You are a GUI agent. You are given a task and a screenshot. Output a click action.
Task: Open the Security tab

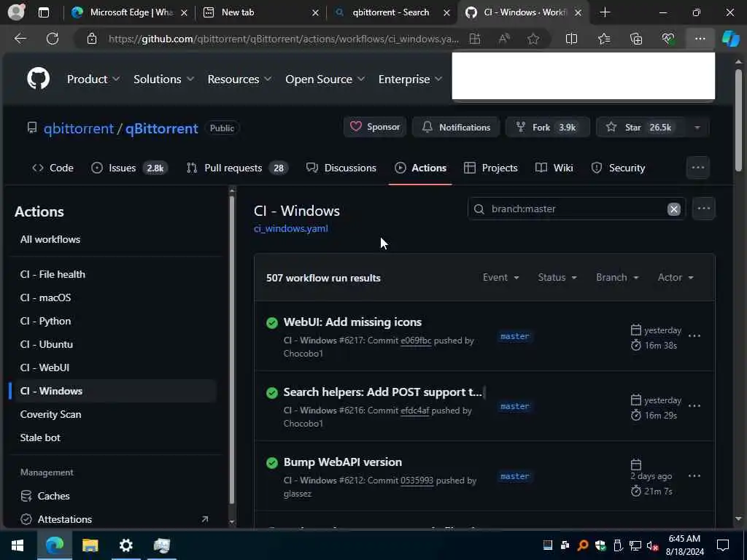[618, 168]
